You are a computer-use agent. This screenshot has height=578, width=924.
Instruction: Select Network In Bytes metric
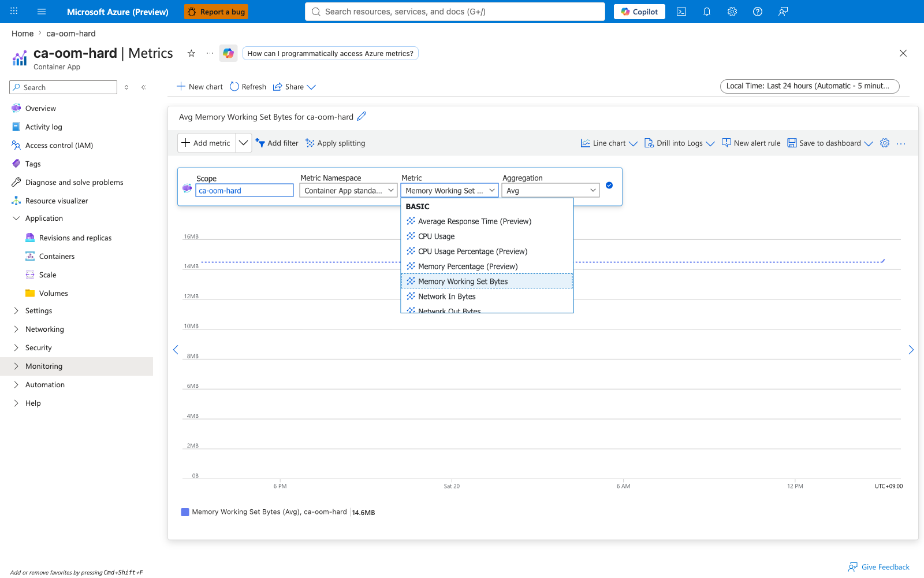(487, 297)
